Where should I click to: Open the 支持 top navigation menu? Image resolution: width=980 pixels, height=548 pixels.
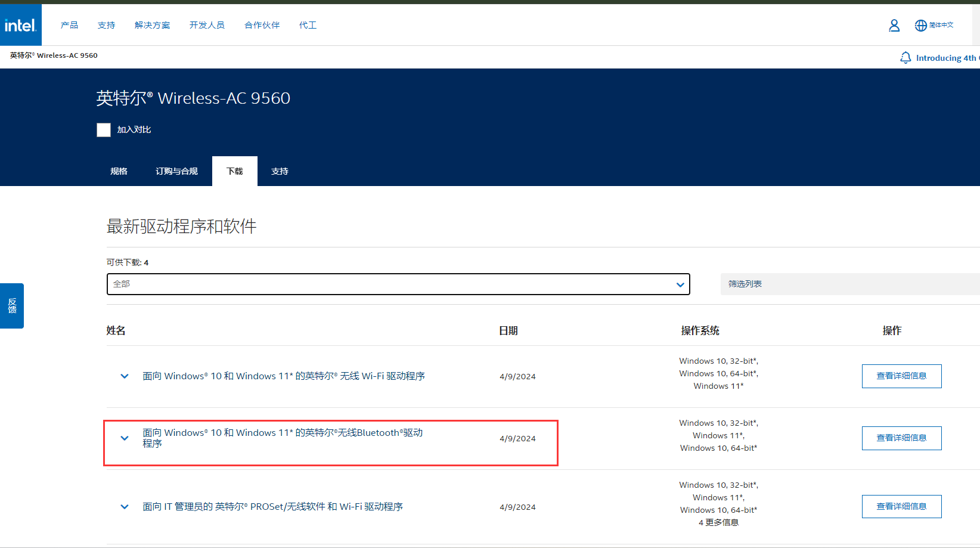(107, 25)
